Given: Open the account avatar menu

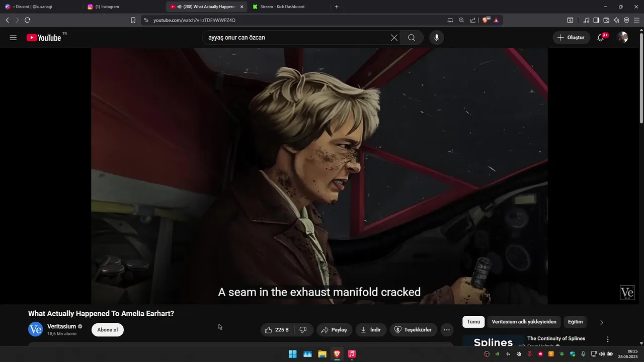Looking at the screenshot, I should [623, 38].
